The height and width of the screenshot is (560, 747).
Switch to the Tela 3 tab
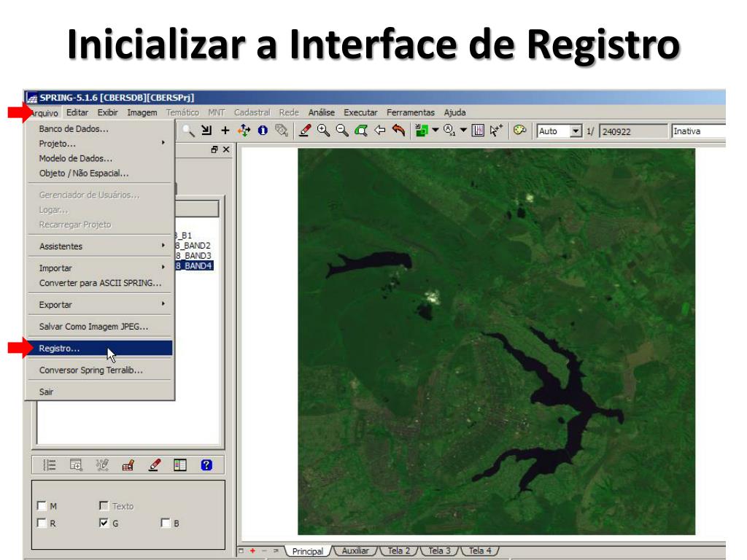[439, 551]
